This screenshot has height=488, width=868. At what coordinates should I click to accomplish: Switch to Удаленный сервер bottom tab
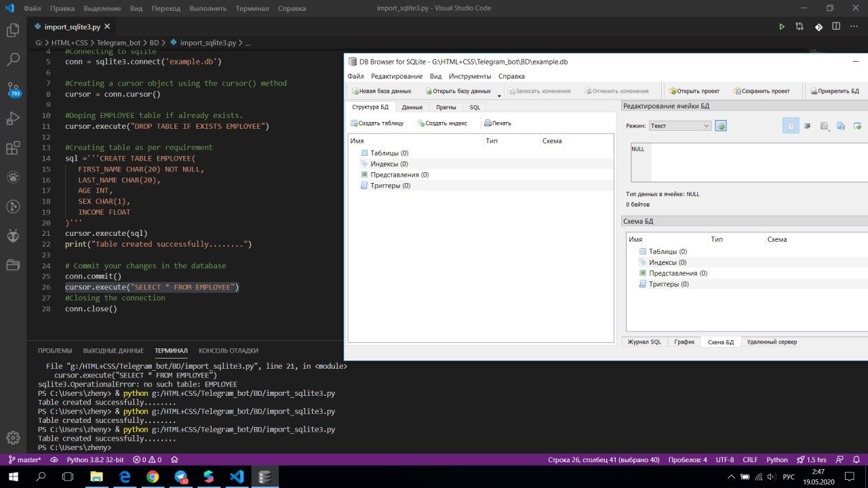coord(772,342)
